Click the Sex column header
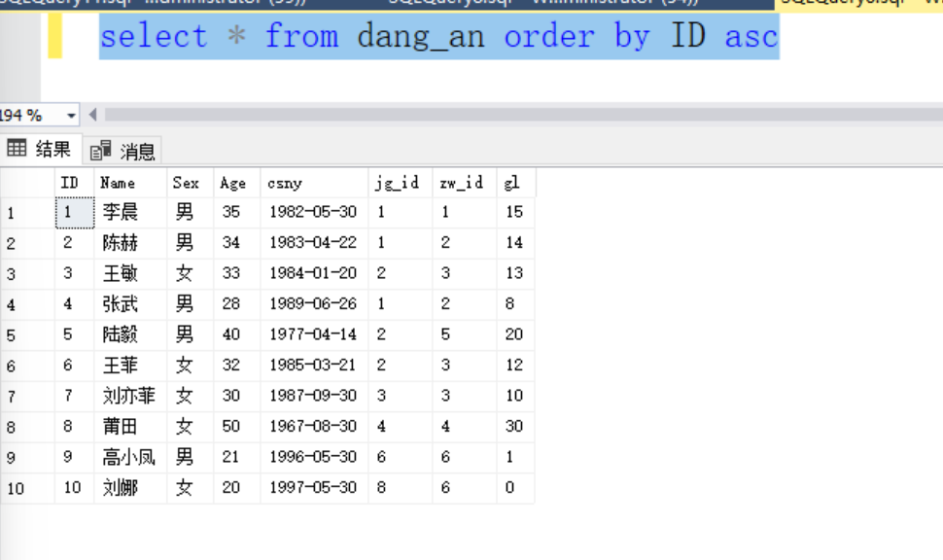 click(x=190, y=182)
